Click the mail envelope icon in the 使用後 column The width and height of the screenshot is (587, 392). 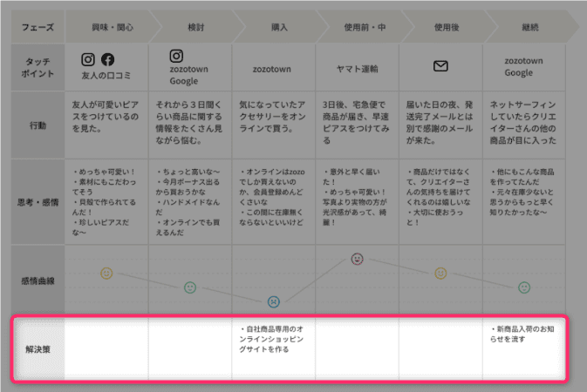(440, 66)
